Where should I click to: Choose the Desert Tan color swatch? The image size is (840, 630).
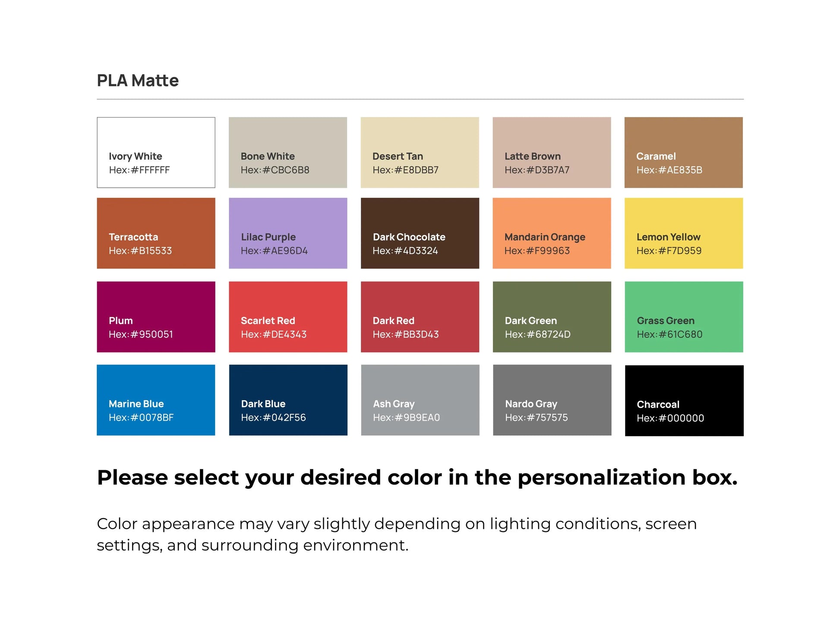(420, 152)
